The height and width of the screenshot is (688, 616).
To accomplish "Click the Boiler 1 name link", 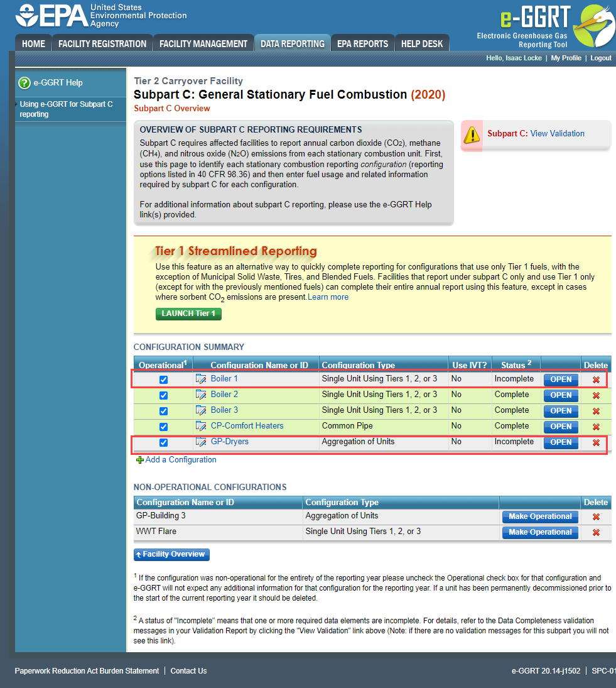I will tap(224, 379).
